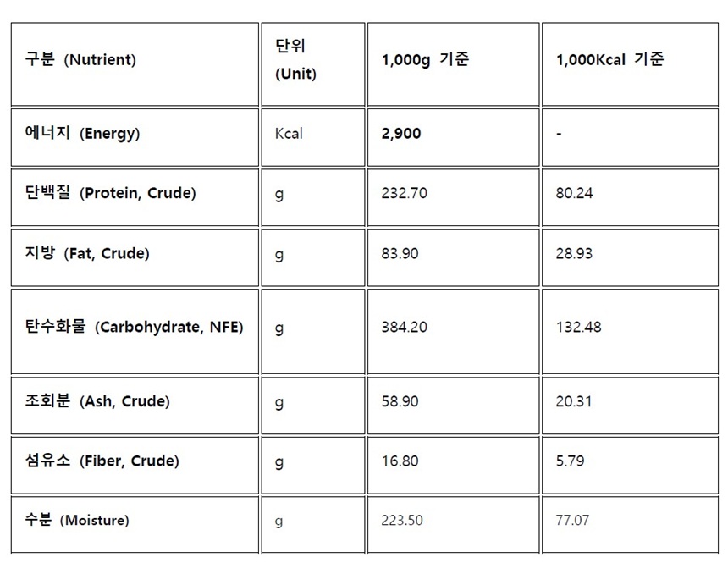Click the 20.31 ash value
The height and width of the screenshot is (563, 728).
(574, 401)
